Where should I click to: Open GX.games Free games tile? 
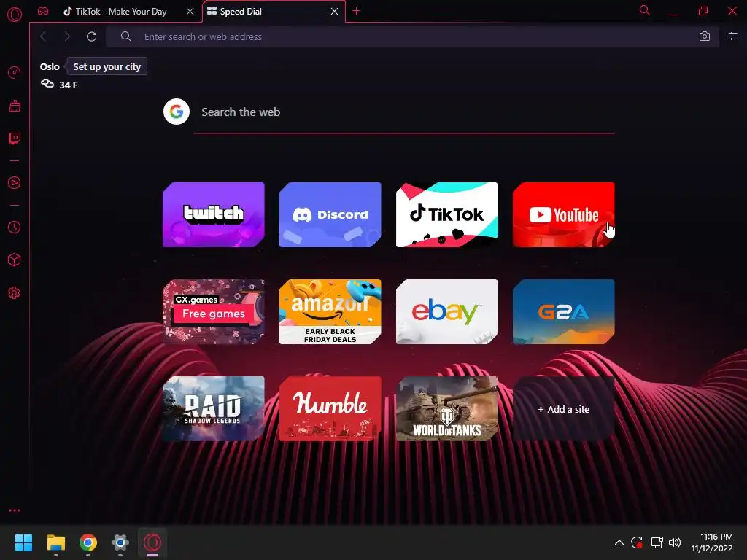point(214,312)
